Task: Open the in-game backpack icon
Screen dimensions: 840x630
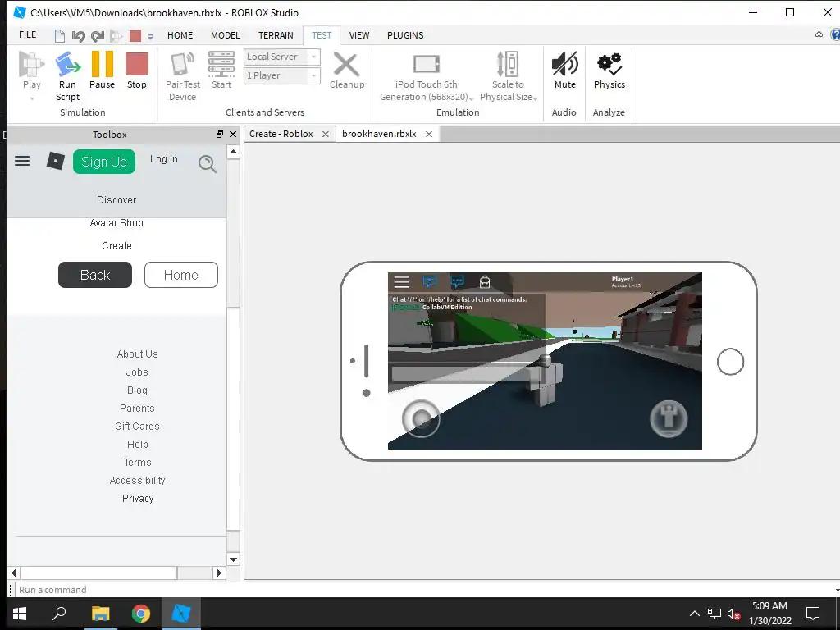Action: pyautogui.click(x=485, y=281)
